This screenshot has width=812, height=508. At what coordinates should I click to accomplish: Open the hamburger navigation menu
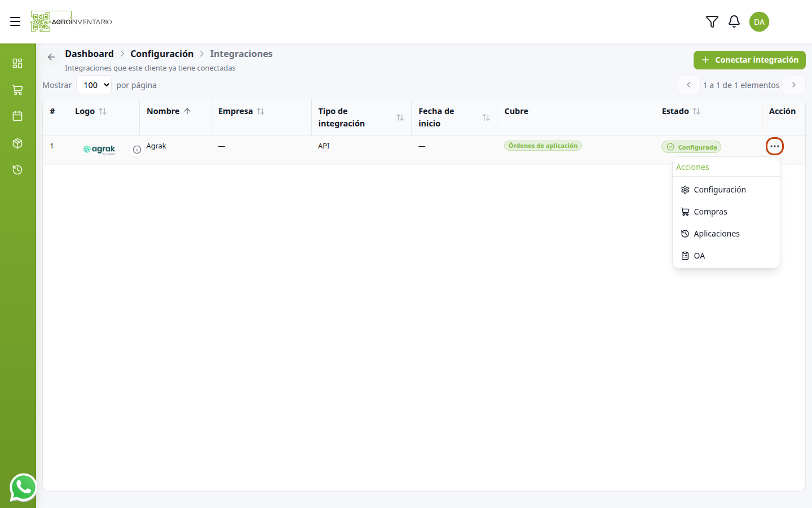[x=15, y=21]
